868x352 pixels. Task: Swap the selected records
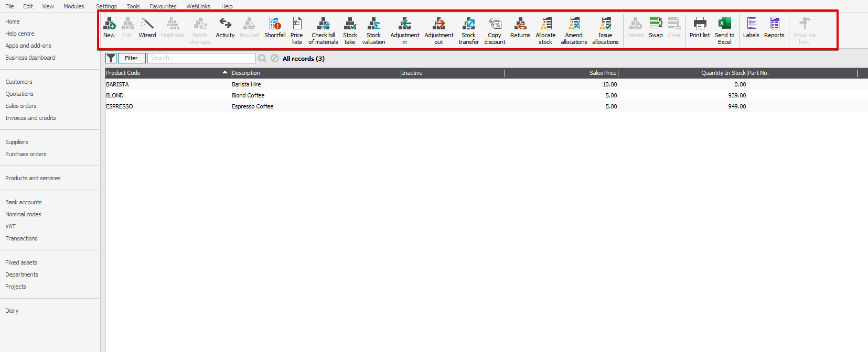(x=656, y=28)
